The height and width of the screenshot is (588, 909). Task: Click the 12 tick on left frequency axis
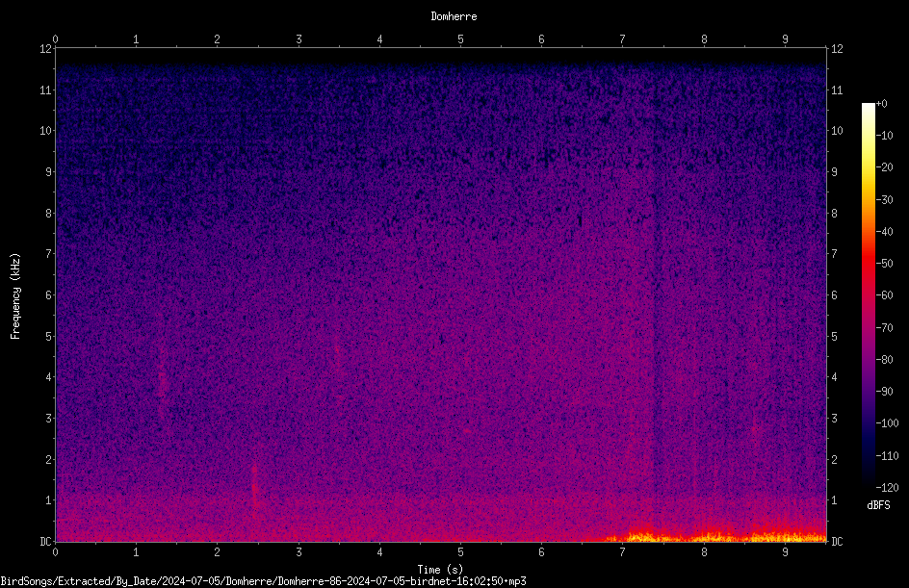click(46, 49)
